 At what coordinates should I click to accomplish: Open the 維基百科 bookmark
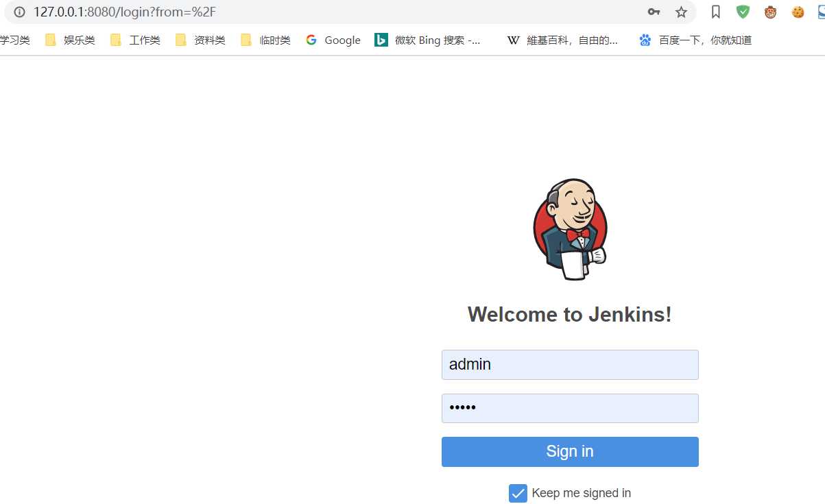pos(562,40)
